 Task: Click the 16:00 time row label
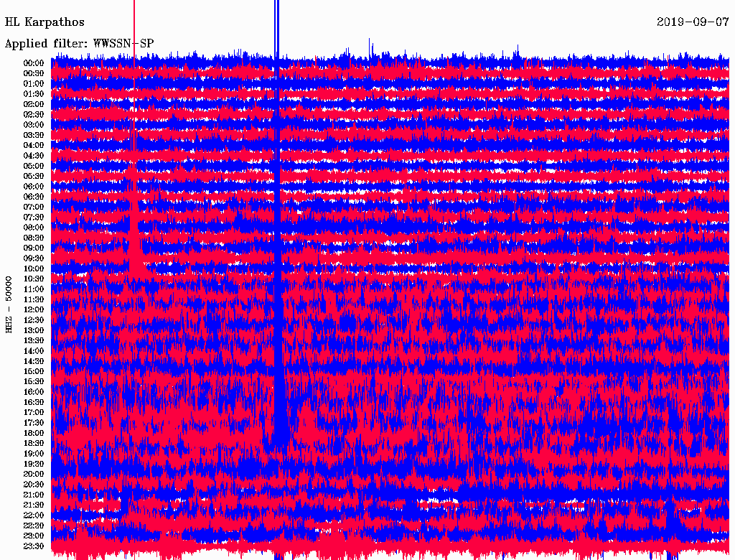[x=34, y=392]
